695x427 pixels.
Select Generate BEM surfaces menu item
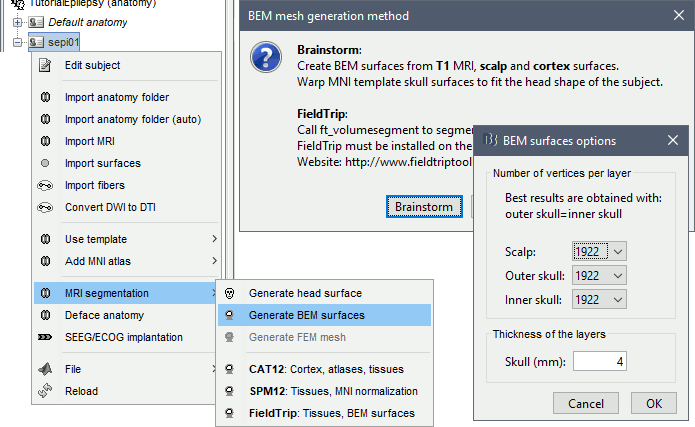point(306,315)
